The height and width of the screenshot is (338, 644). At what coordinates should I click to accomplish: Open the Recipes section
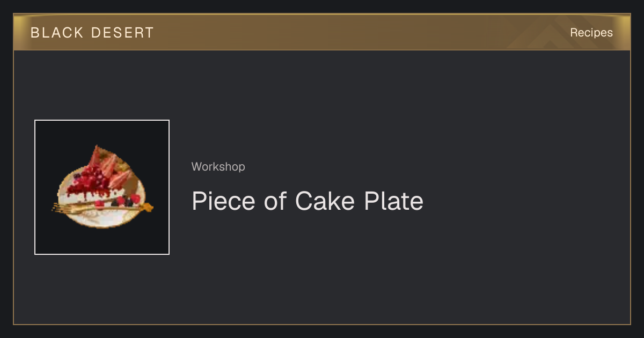tap(591, 33)
